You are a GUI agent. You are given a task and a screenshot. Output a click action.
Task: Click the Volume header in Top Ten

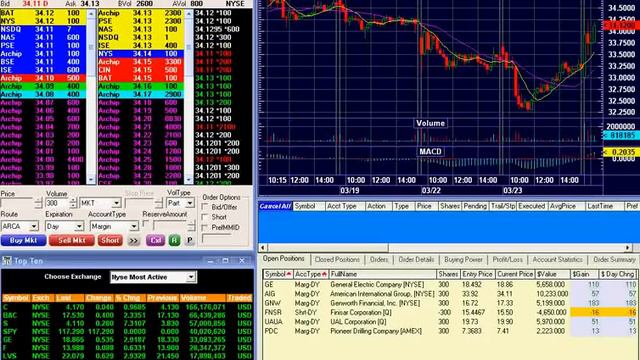203,298
